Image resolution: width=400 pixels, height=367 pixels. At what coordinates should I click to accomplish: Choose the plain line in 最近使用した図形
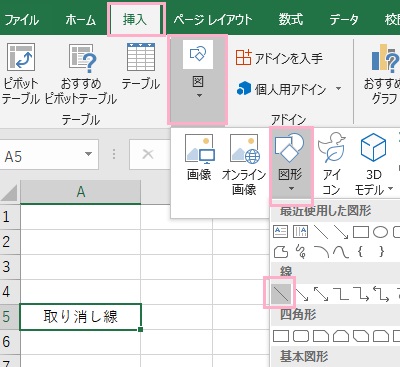[x=321, y=232]
